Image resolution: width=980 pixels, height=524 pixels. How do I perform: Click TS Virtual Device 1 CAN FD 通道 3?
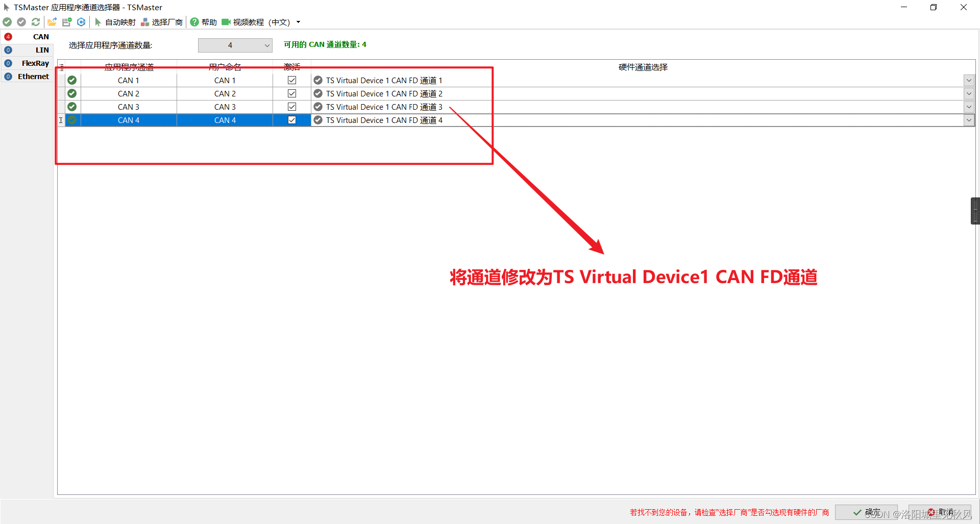(x=384, y=107)
